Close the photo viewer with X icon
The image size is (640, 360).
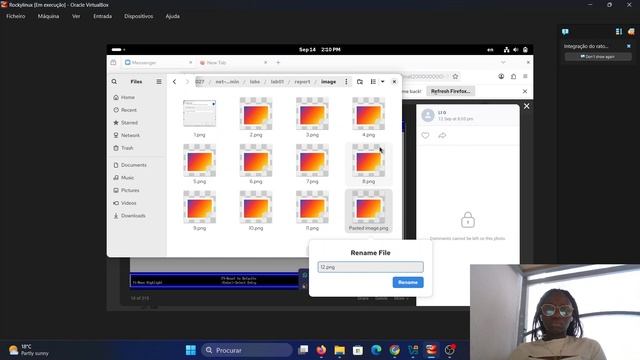coord(527,106)
